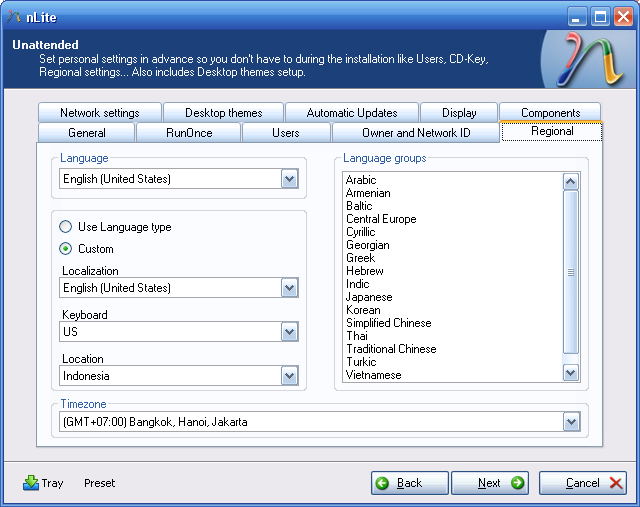Select Japanese in Language groups
The image size is (640, 507).
pos(369,297)
